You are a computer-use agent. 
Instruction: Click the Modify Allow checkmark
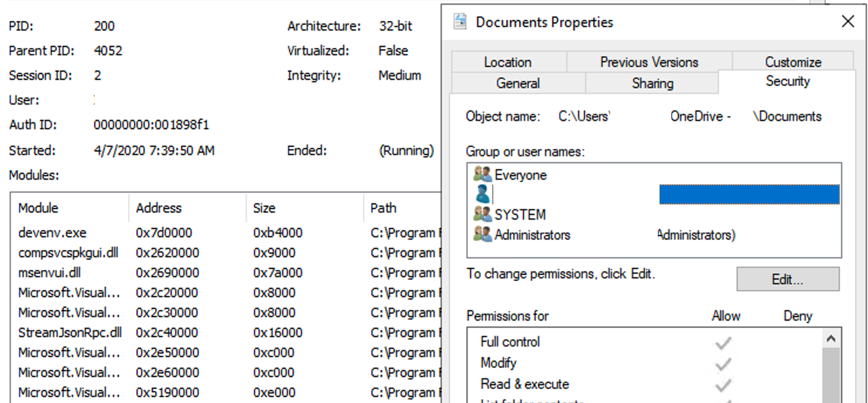(x=724, y=363)
